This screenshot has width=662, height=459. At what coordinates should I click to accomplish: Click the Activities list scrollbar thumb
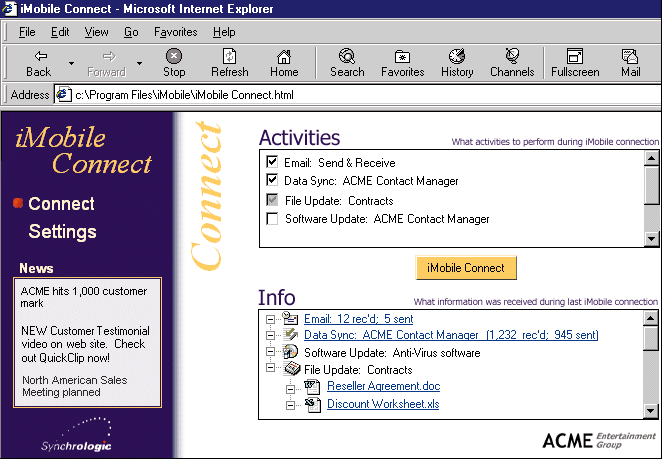click(x=651, y=185)
